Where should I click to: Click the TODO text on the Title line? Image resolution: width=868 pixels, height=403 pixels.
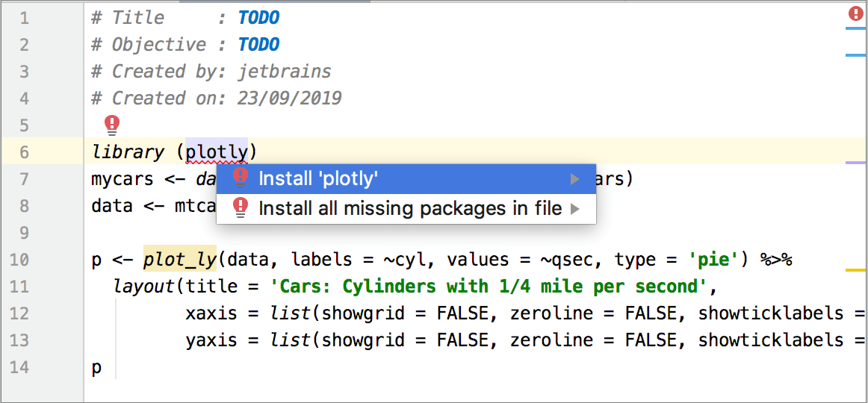point(258,18)
